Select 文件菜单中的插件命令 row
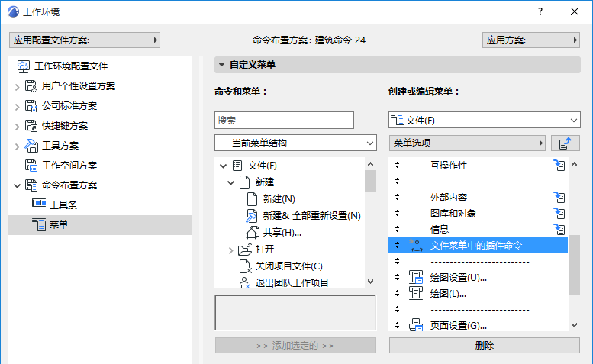Viewport: 593px width, 364px height. click(478, 245)
